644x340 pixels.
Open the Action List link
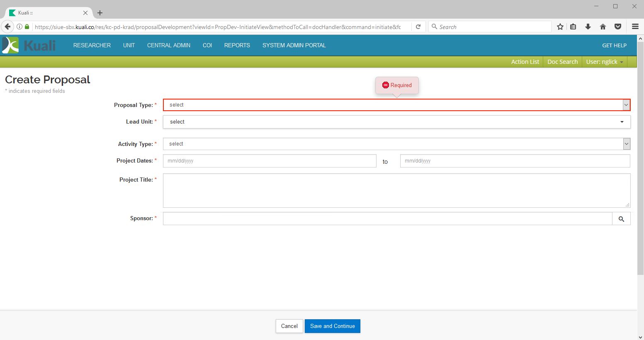pos(525,62)
